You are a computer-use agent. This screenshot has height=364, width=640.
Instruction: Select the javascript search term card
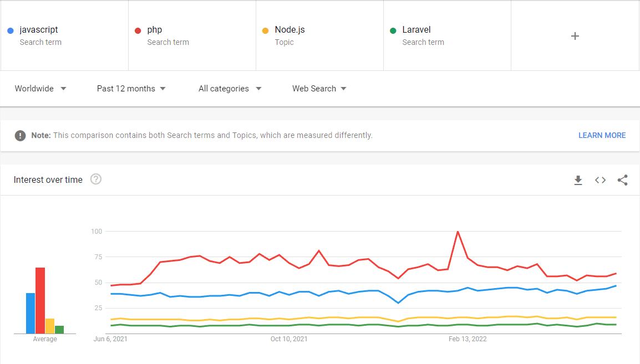[64, 35]
